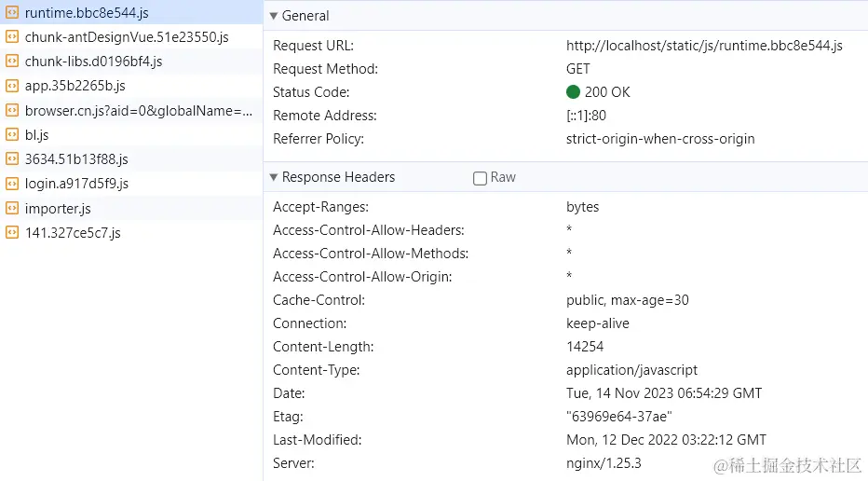Click the General section heading text

point(305,16)
